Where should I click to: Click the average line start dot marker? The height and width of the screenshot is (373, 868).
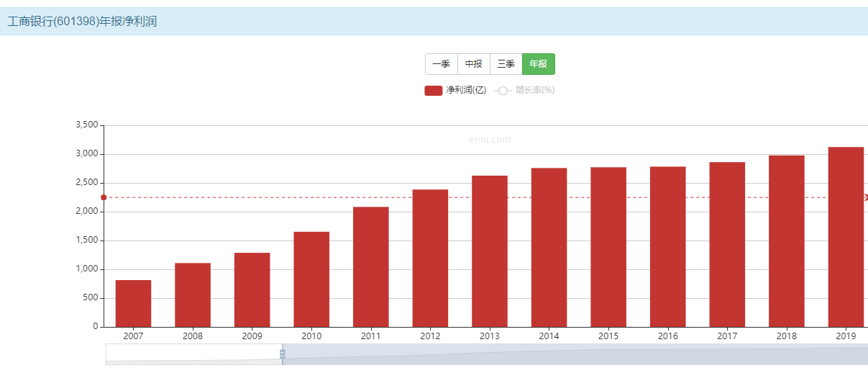tap(104, 197)
